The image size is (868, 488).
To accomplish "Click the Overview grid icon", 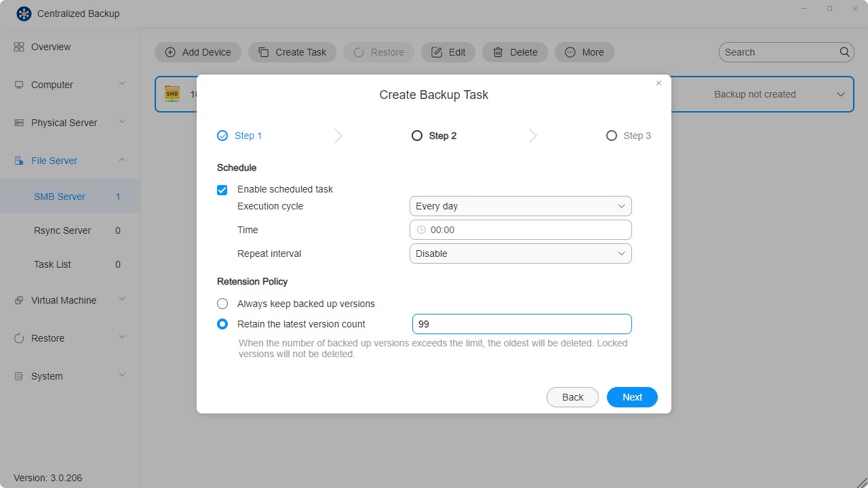I will (x=19, y=47).
